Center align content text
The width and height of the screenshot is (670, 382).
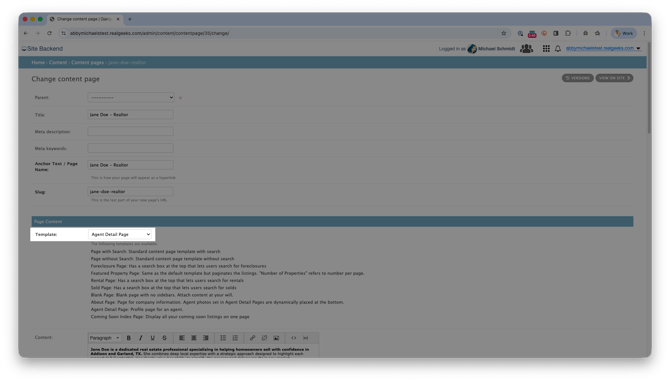click(x=194, y=338)
